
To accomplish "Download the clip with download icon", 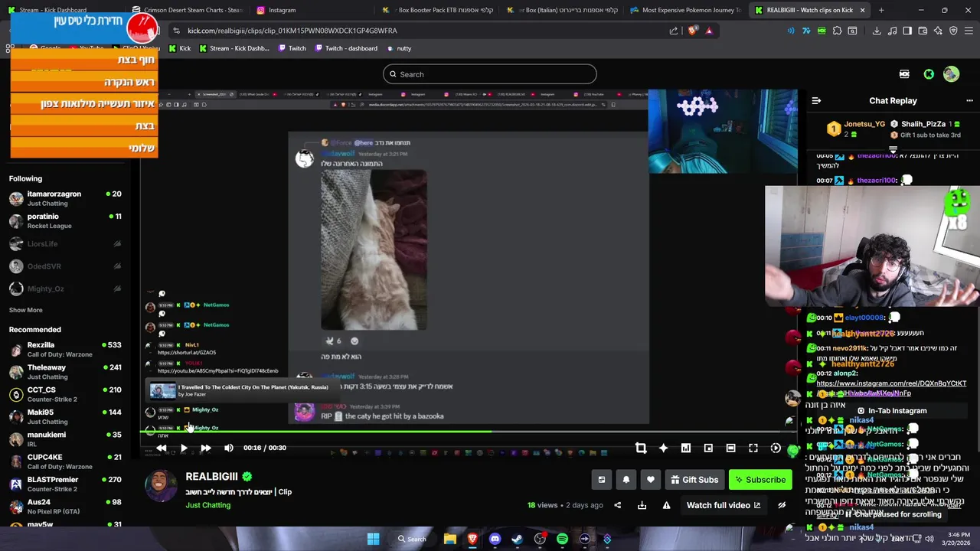I will 642,505.
